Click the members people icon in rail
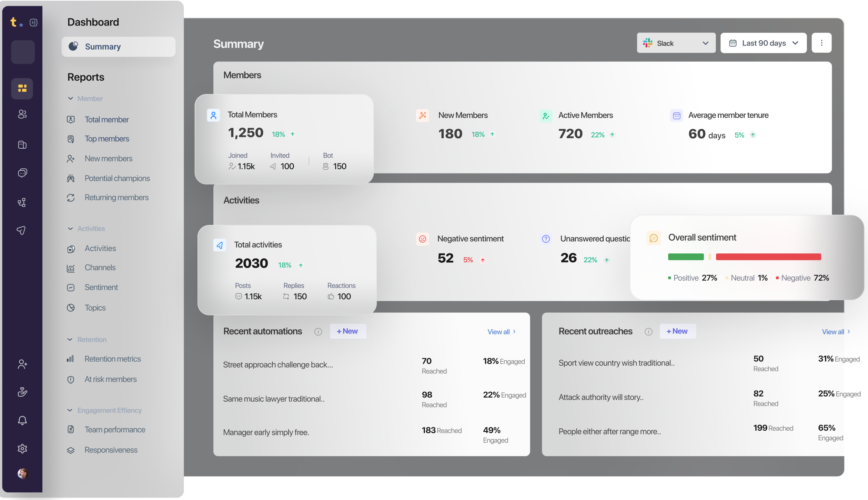 point(22,114)
